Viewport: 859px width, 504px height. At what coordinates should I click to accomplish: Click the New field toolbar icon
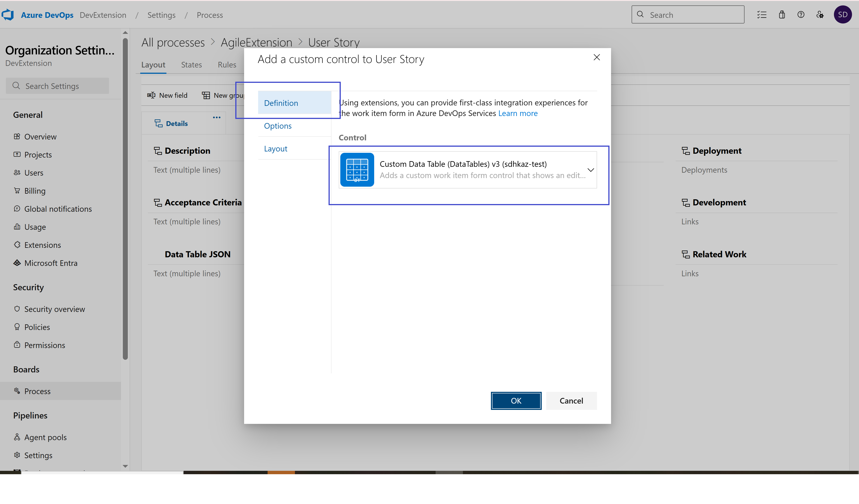pos(151,95)
